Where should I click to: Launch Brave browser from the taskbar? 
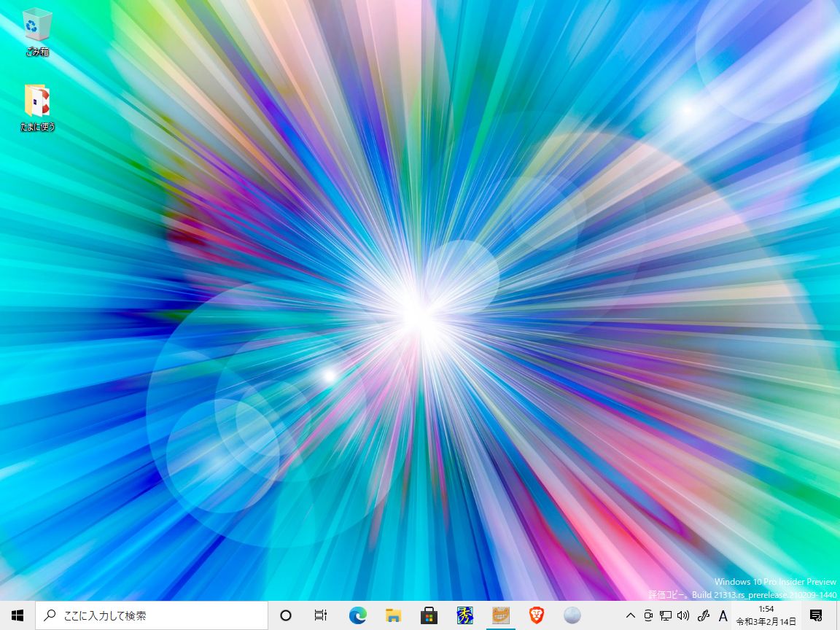click(x=536, y=615)
